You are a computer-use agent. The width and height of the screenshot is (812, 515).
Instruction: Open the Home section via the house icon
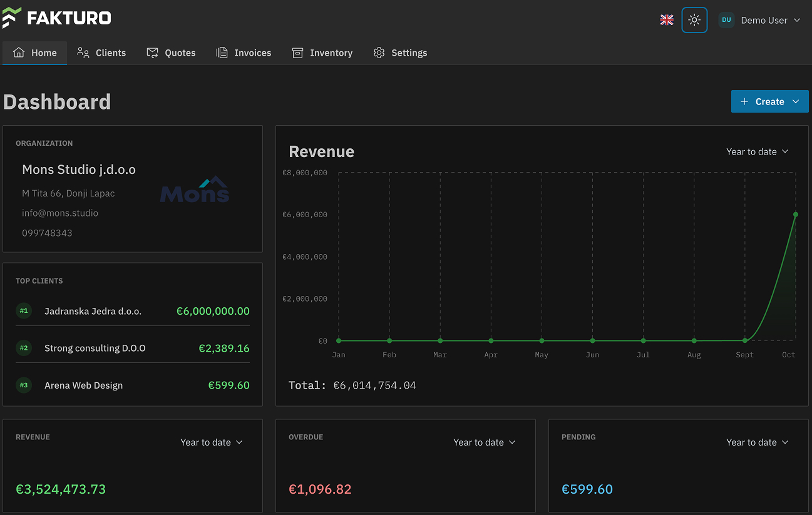coord(18,53)
